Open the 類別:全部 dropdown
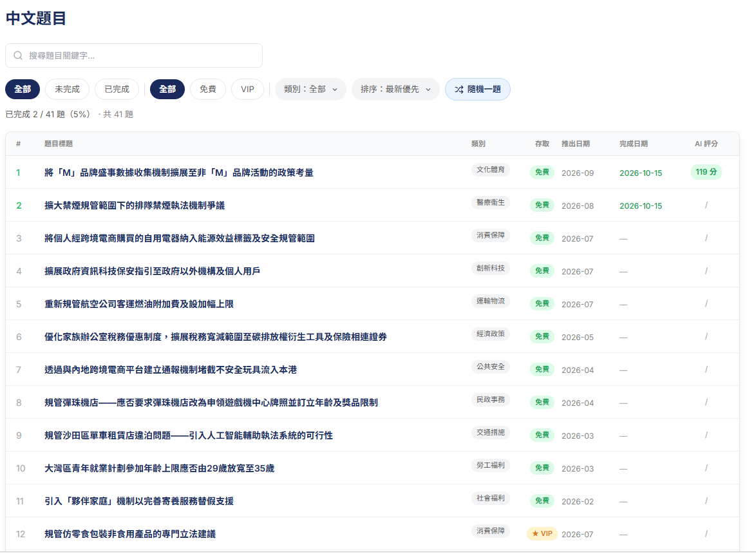 coord(310,89)
